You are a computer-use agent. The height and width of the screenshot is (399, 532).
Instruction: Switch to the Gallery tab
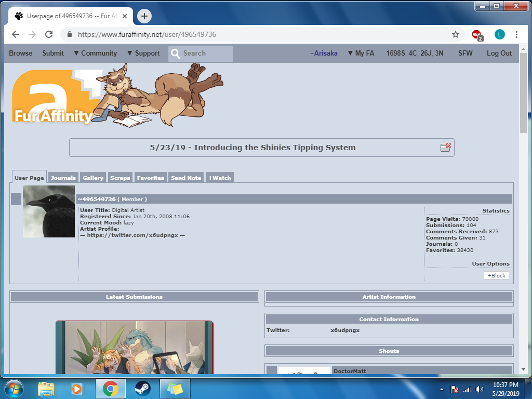pyautogui.click(x=92, y=178)
